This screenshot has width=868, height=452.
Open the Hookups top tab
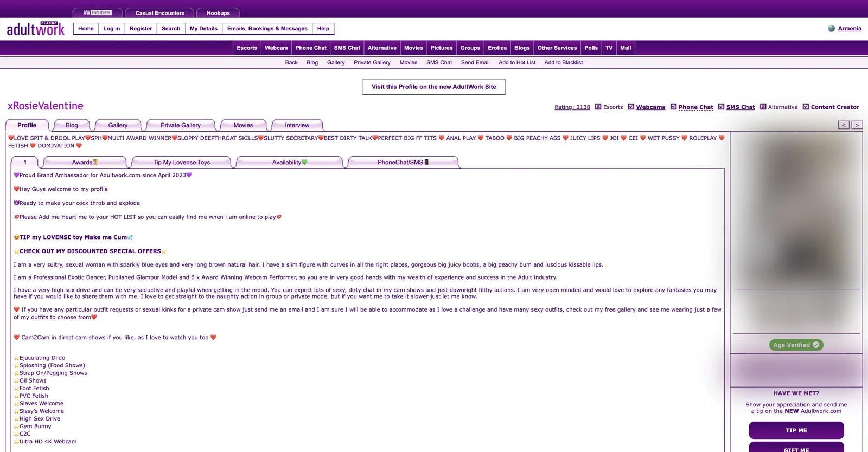pyautogui.click(x=218, y=13)
